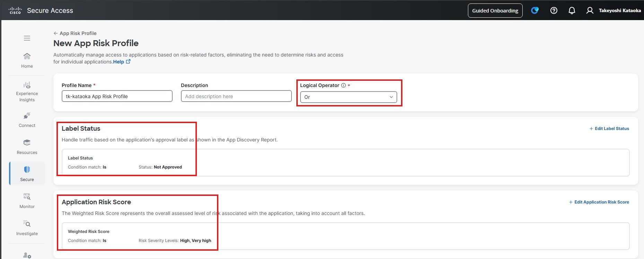
Task: Select the Secure shield icon
Action: click(x=27, y=170)
